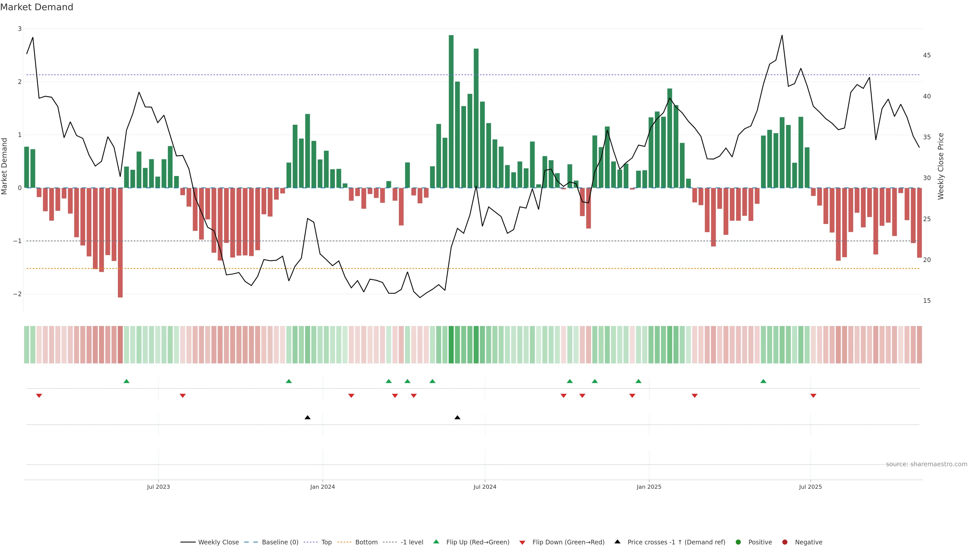This screenshot has width=980, height=551.
Task: Click the rightmost green flip-up marker
Action: [x=763, y=381]
